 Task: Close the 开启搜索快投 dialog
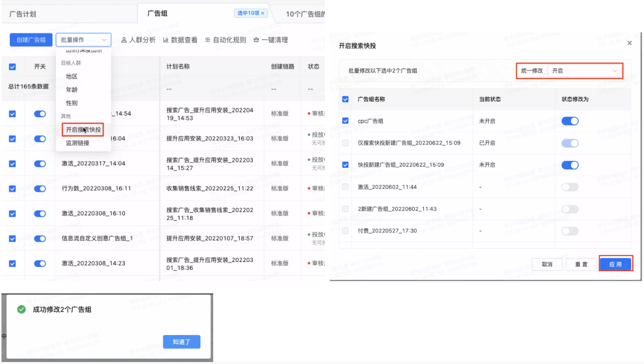(629, 43)
